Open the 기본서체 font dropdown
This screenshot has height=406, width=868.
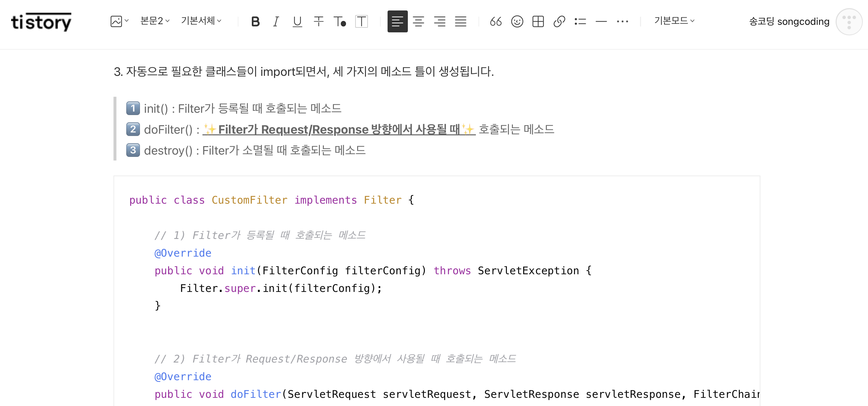pos(201,21)
